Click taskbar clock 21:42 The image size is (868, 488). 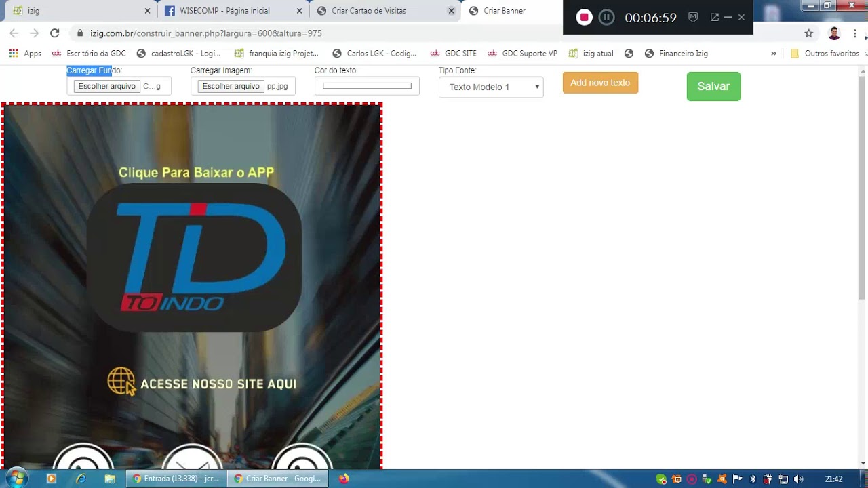point(833,479)
